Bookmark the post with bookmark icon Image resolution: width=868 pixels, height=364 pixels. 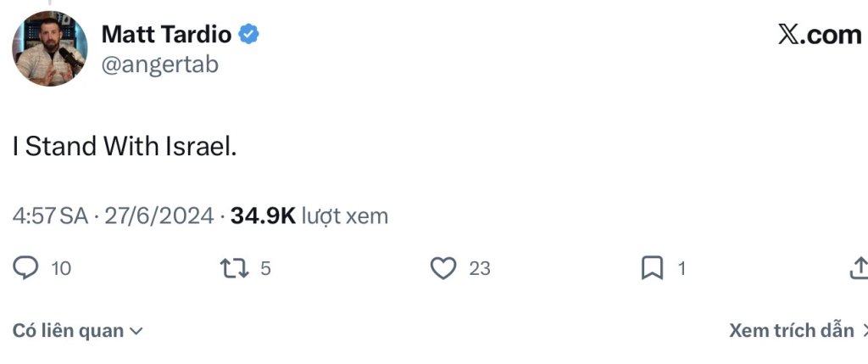pyautogui.click(x=652, y=269)
